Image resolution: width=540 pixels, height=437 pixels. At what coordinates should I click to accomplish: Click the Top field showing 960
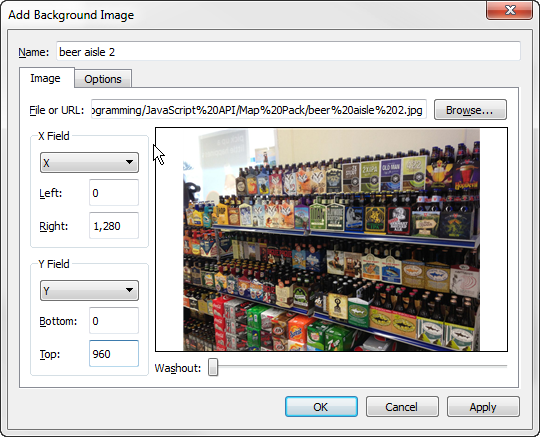coord(114,354)
